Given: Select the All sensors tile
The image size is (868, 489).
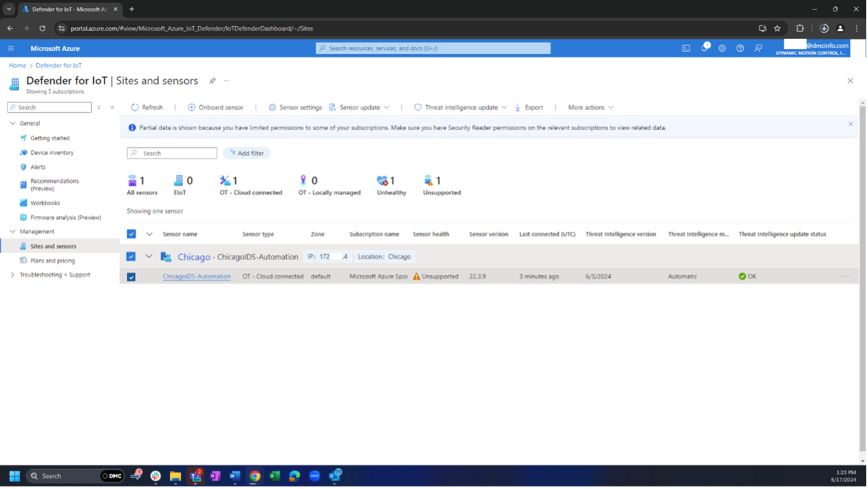Looking at the screenshot, I should coord(142,186).
